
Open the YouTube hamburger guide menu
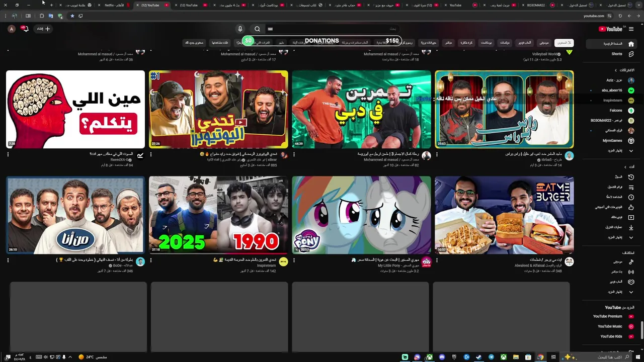point(631,29)
